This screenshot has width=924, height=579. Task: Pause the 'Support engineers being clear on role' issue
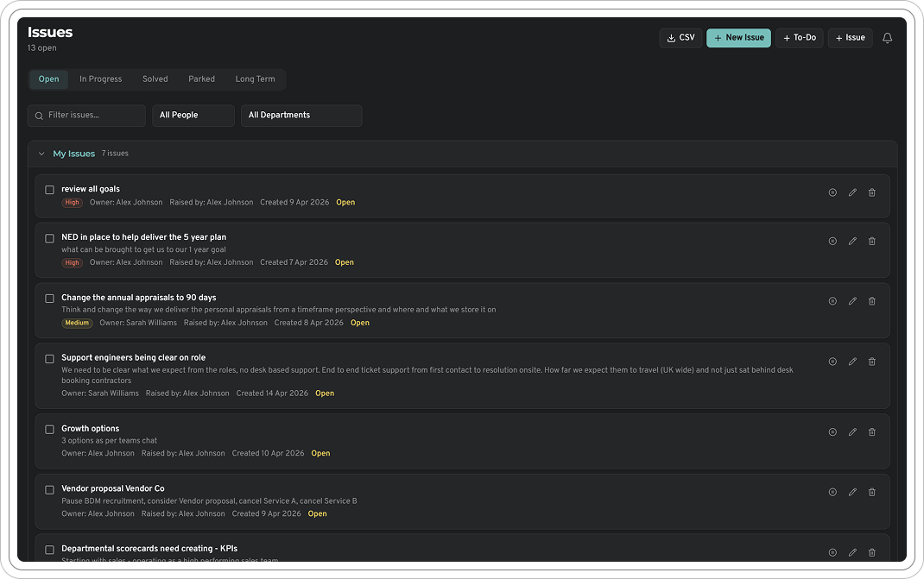[x=832, y=361]
